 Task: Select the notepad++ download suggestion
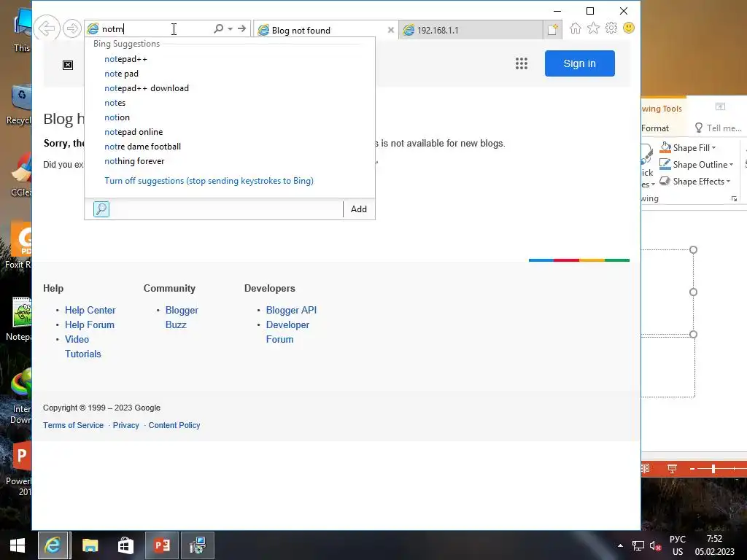click(229, 88)
